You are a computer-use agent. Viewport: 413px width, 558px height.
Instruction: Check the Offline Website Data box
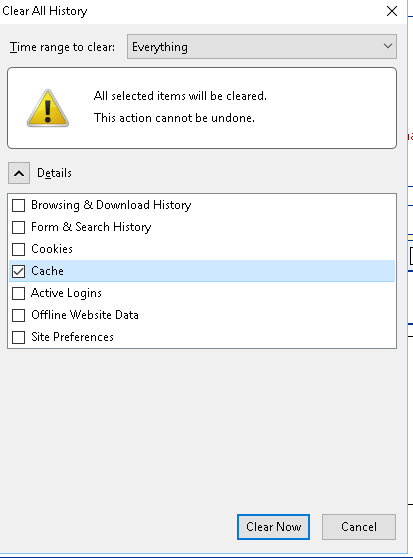click(18, 315)
